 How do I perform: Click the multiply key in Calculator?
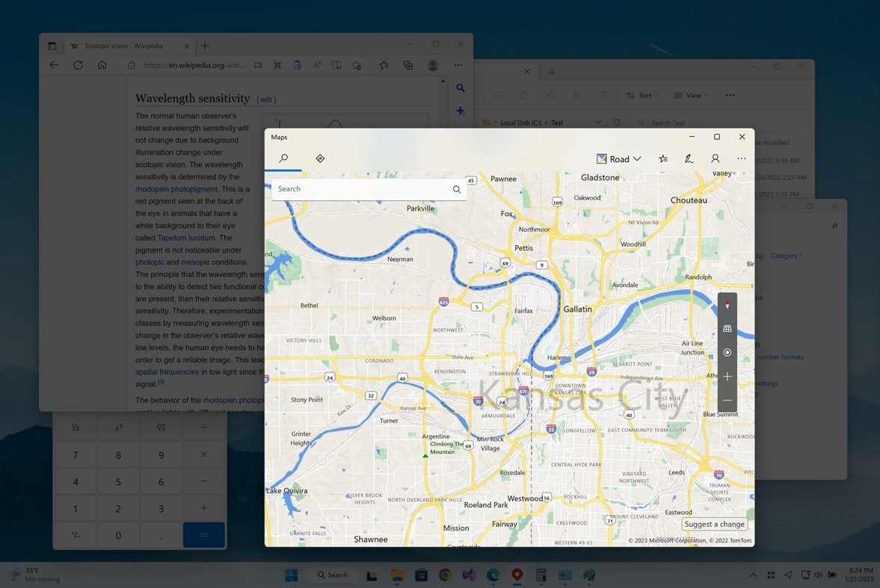click(203, 454)
